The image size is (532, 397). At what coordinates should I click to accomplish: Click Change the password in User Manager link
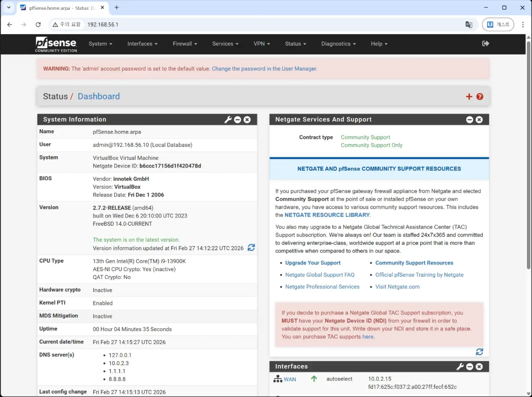[264, 69]
